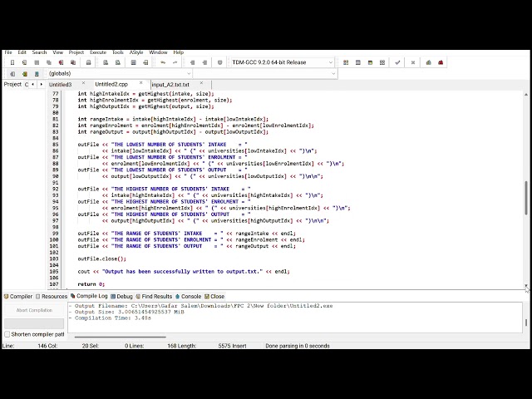Click the X stop execution icon
532x399 pixels.
(413, 62)
